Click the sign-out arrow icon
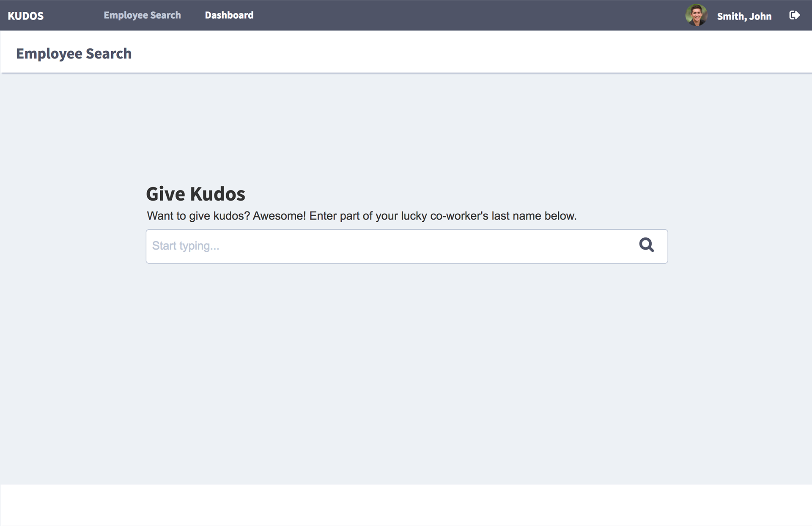Screen dimensions: 812x526 click(794, 16)
